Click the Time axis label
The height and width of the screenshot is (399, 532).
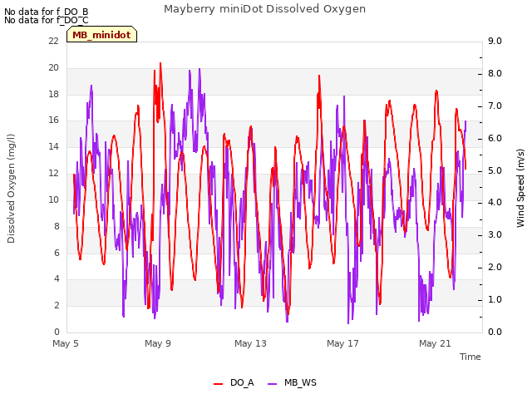tap(470, 357)
